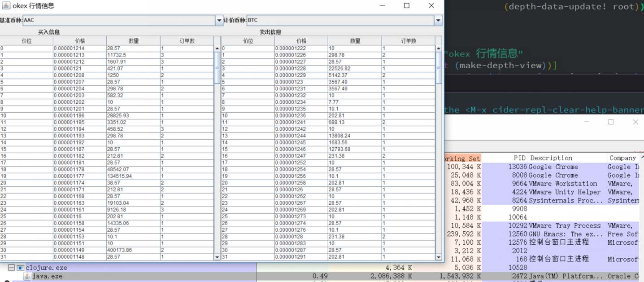
Task: Select buy quantity cell 28825.93
Action: 133,116
